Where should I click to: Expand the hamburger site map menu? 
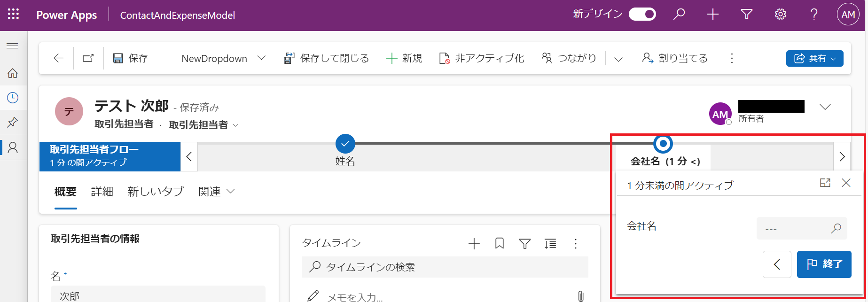point(12,46)
